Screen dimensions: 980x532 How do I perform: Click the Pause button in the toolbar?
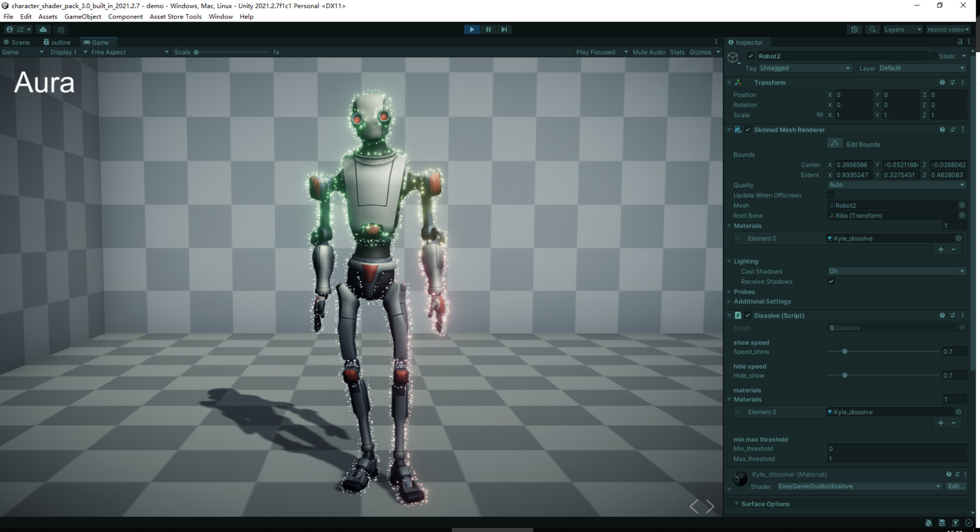pyautogui.click(x=488, y=29)
